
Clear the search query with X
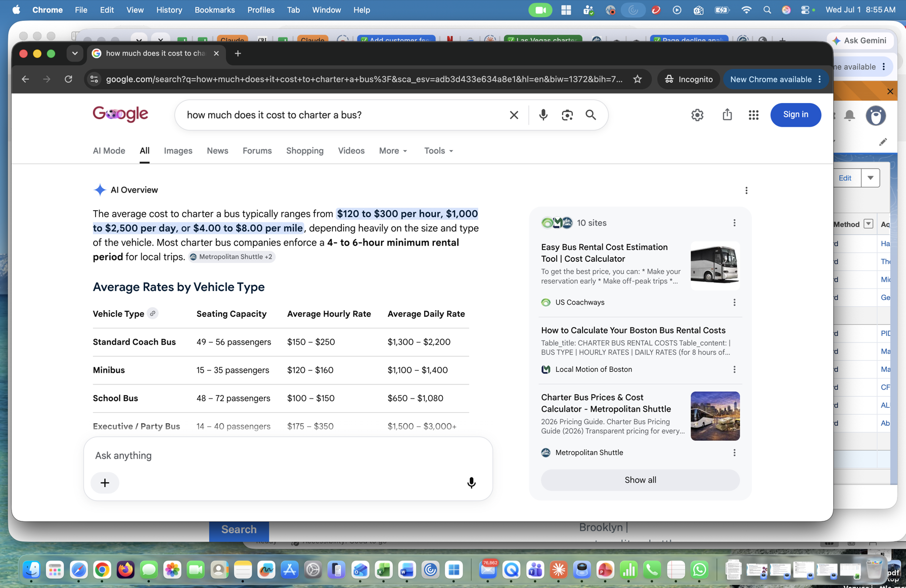(514, 115)
